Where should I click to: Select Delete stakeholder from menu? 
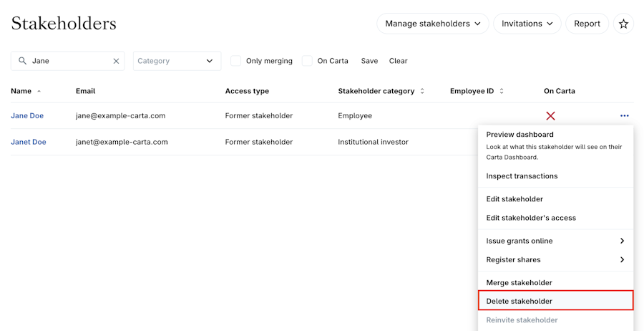(x=555, y=301)
